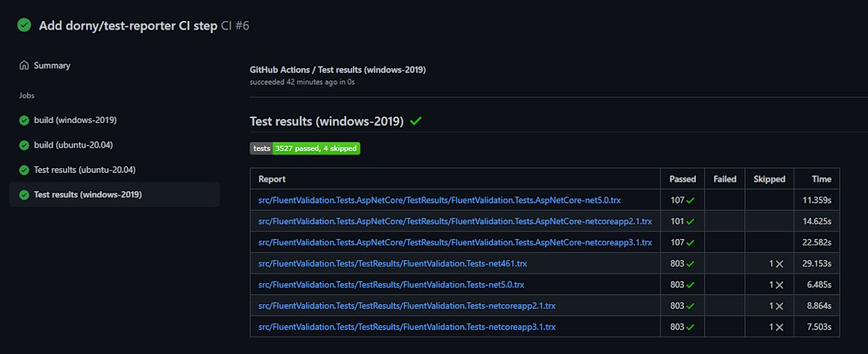This screenshot has width=868, height=354.
Task: Click status icon for Test results (ubuntu-20.04)
Action: 24,170
